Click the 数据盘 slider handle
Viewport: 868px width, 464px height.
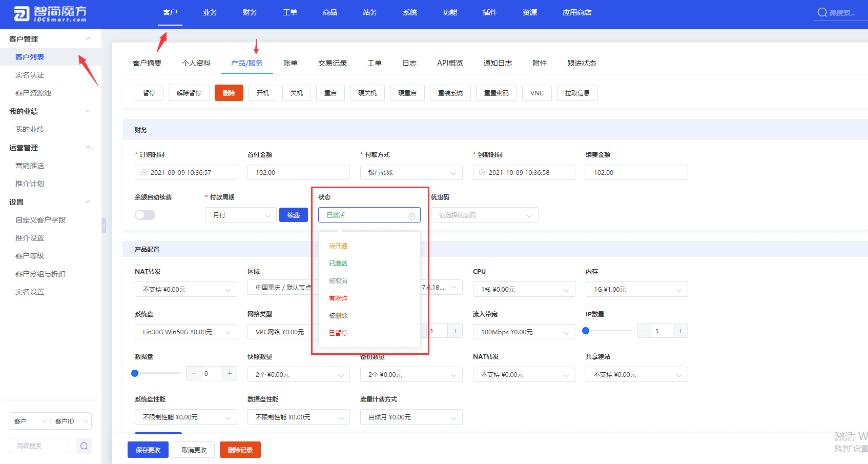point(135,373)
